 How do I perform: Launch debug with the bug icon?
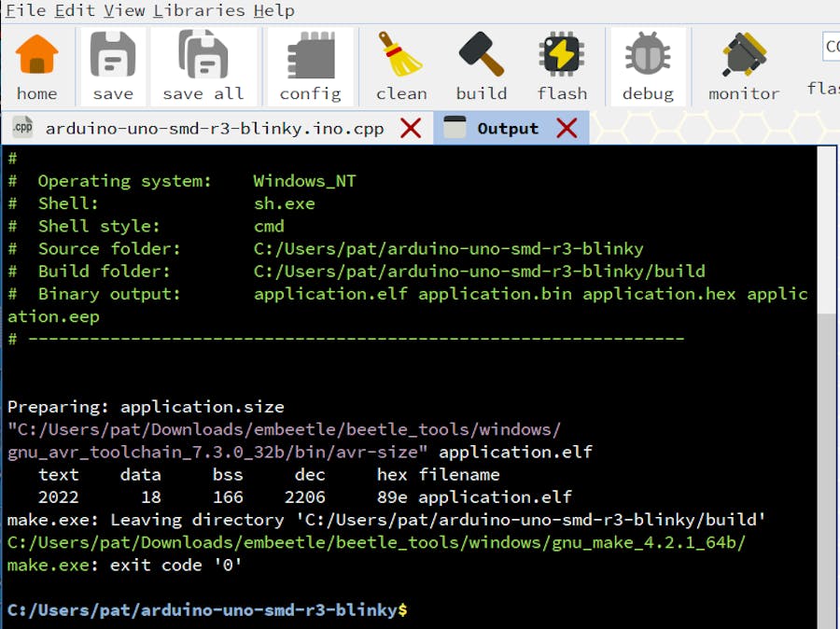click(x=648, y=58)
